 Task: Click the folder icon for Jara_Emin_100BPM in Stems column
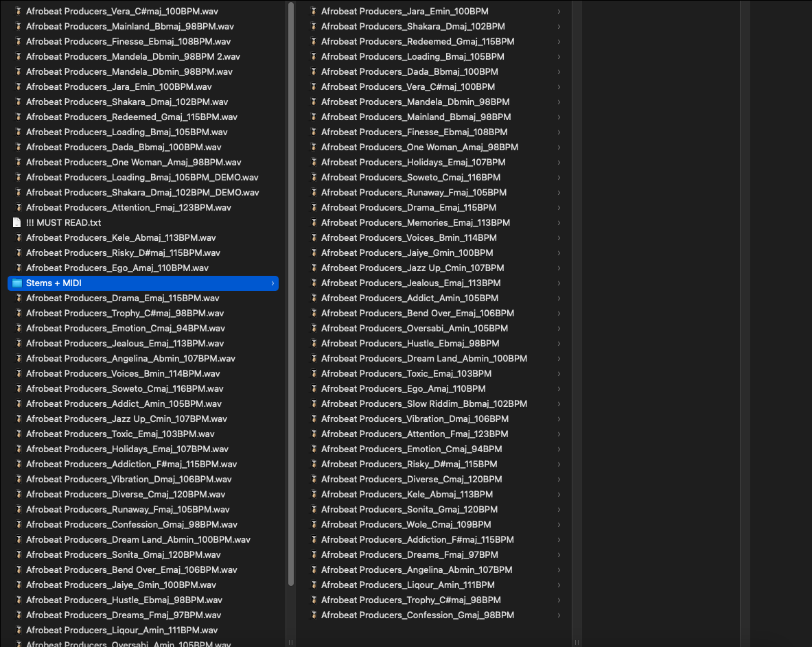pyautogui.click(x=313, y=11)
